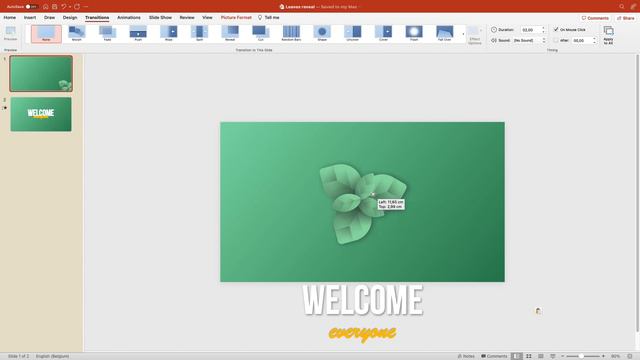Click the Preview transition icon
Screen dimensions: 640x360
11,33
